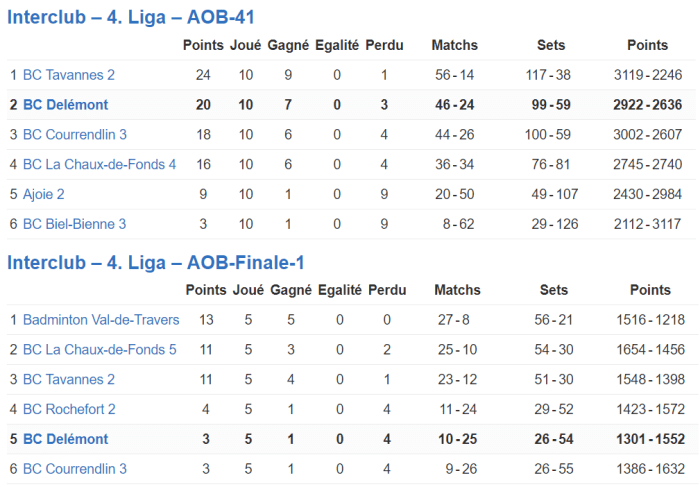Open the Ajoie 2 team link
Image resolution: width=700 pixels, height=489 pixels.
[x=44, y=195]
